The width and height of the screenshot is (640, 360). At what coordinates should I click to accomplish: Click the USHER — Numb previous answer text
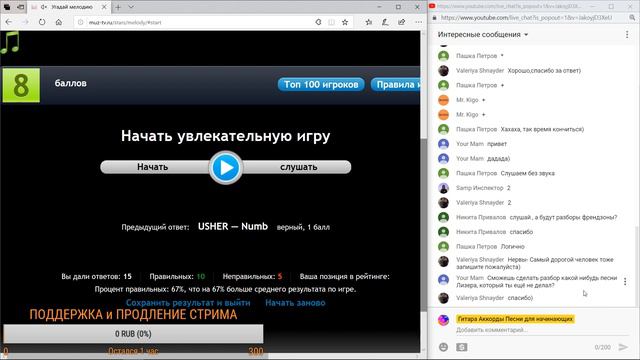point(233,226)
